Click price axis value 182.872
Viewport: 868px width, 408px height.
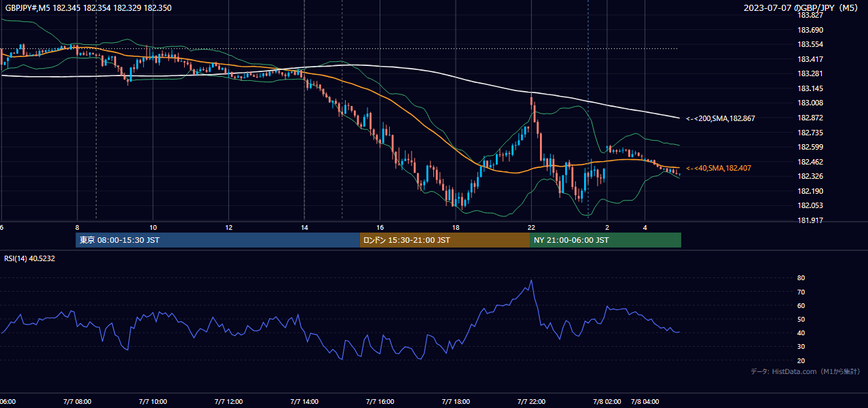click(810, 118)
